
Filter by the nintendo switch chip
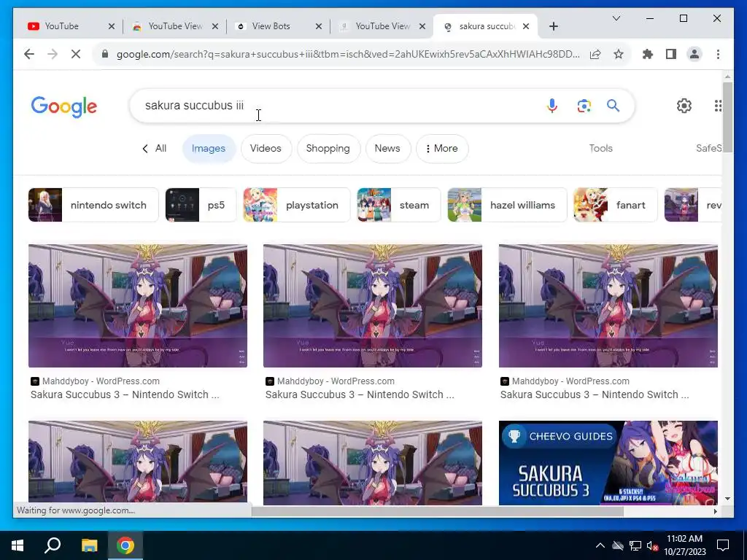tap(93, 205)
